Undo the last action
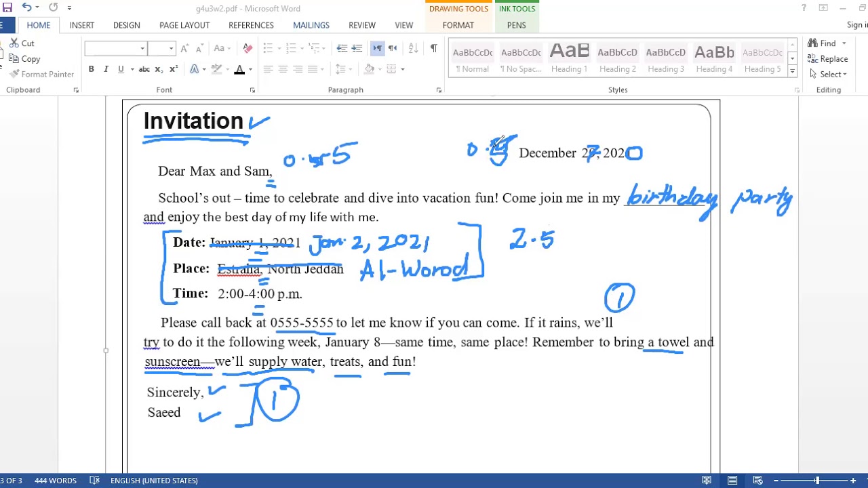 (26, 8)
